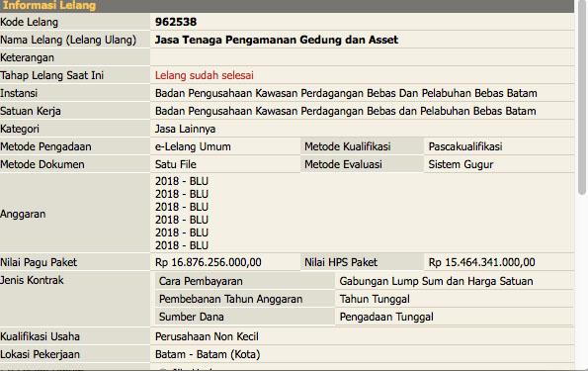The image size is (588, 371).
Task: Click the 'Metode Pengadaan' label
Action: (45, 146)
